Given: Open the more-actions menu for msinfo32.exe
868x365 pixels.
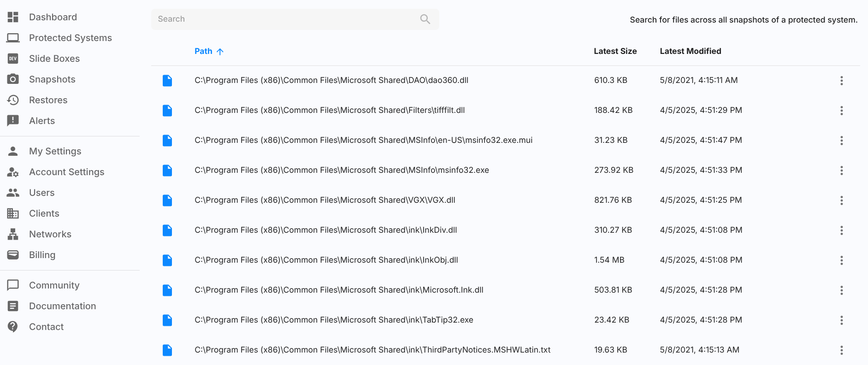Looking at the screenshot, I should click(841, 171).
